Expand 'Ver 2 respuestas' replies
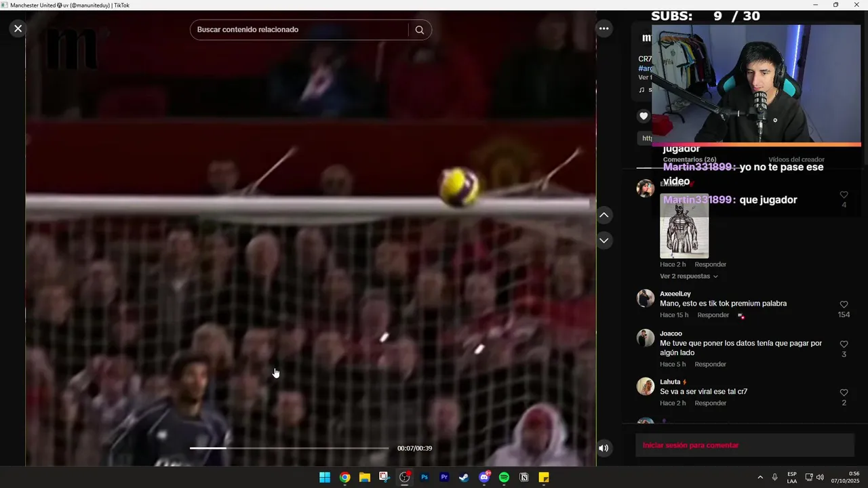The image size is (868, 488). 688,277
